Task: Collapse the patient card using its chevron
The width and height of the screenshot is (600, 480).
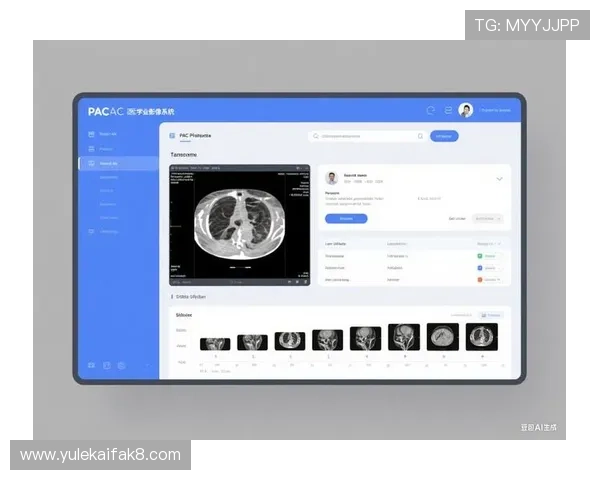Action: (499, 179)
